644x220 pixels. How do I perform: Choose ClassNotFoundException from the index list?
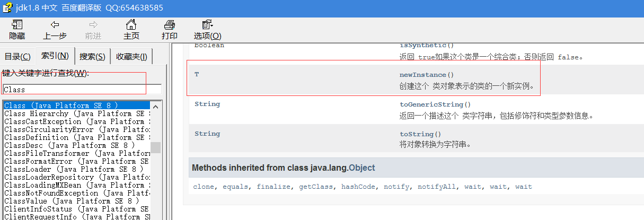[x=77, y=193]
